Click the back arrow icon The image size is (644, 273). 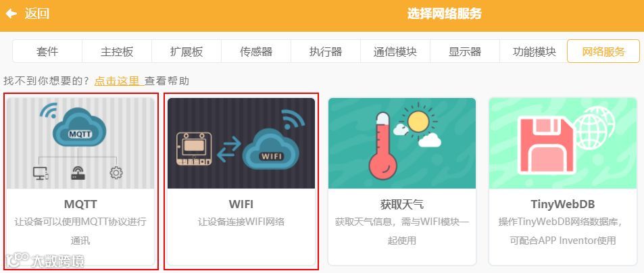[x=11, y=14]
